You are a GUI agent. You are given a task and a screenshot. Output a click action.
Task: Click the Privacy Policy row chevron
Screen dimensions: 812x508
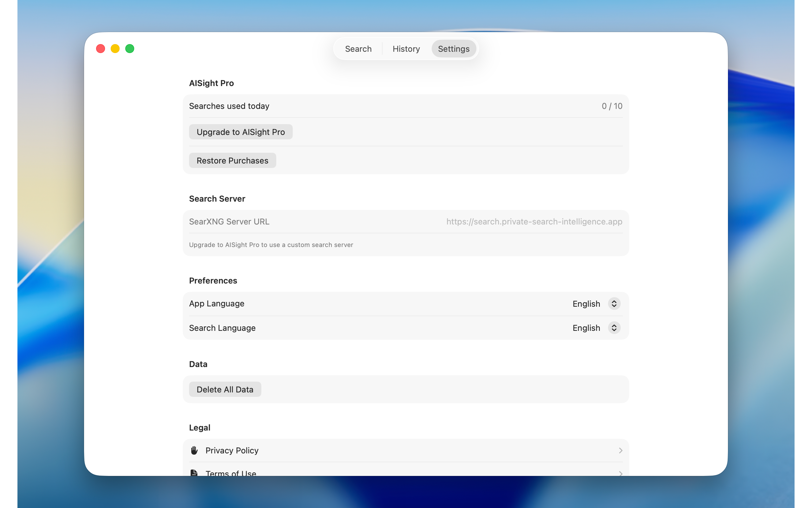[x=620, y=451]
